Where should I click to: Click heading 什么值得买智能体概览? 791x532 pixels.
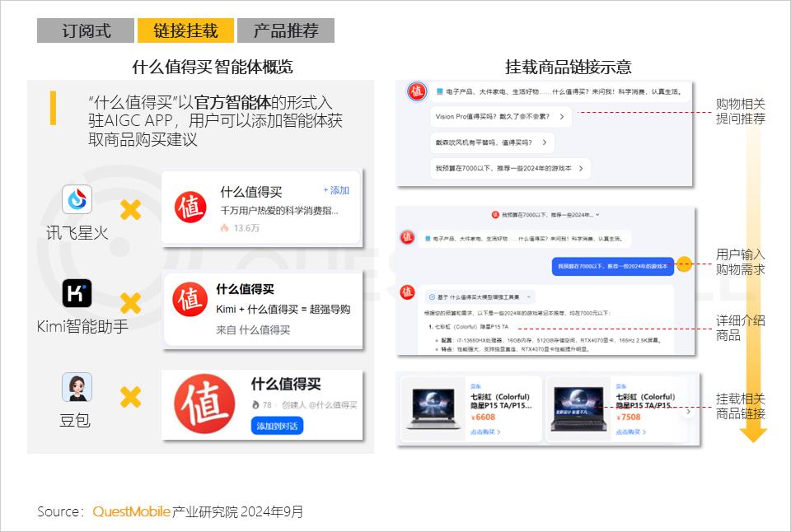pyautogui.click(x=213, y=67)
